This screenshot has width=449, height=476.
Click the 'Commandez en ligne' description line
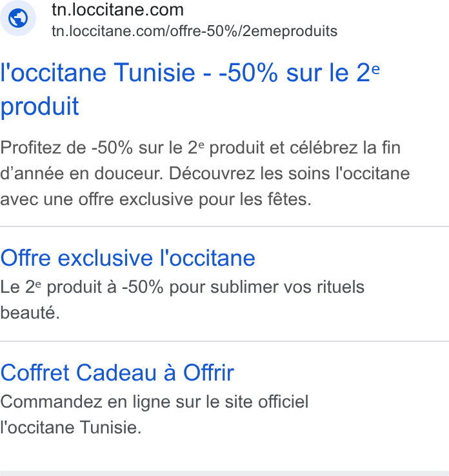point(154,402)
